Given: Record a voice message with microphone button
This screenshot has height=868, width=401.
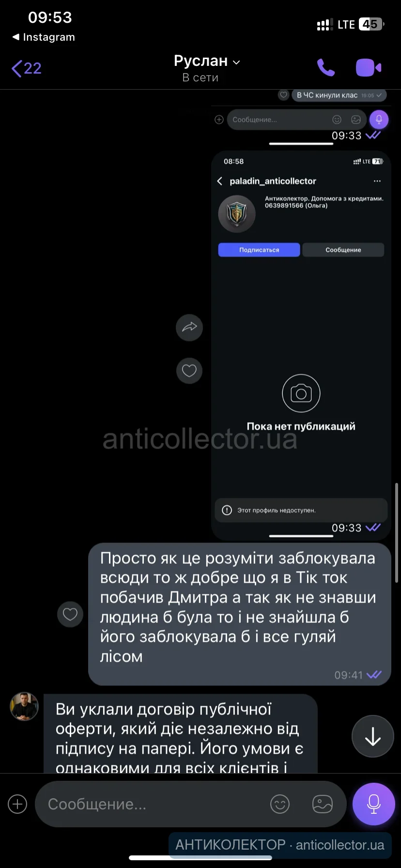Looking at the screenshot, I should (374, 804).
